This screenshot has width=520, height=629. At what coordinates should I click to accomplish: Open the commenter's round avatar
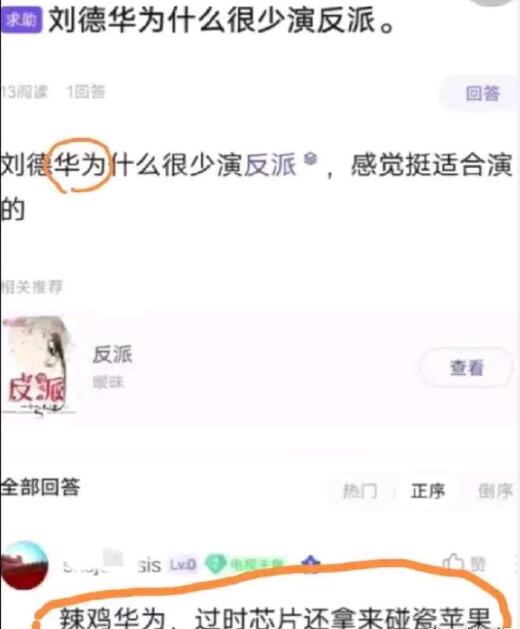tap(24, 566)
